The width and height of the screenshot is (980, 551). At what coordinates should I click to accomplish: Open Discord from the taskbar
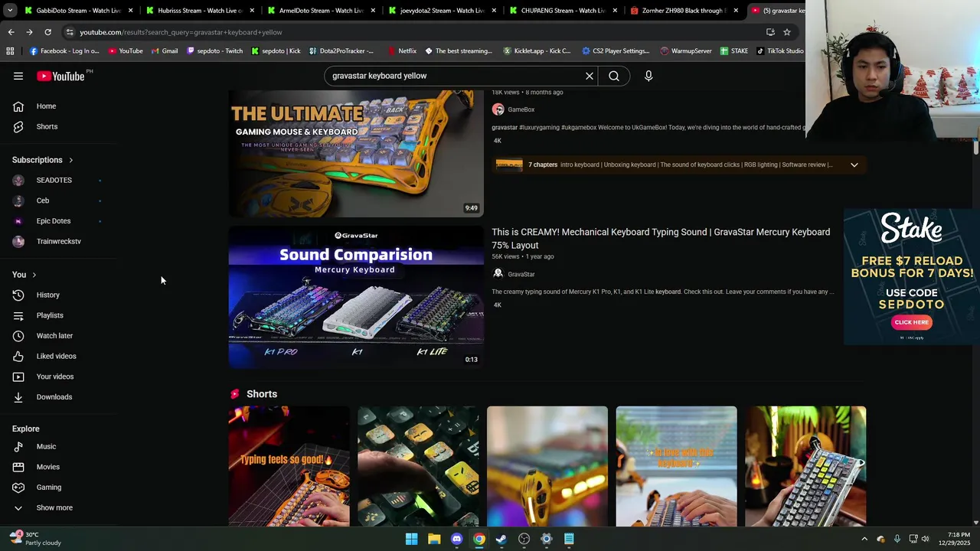pyautogui.click(x=456, y=539)
